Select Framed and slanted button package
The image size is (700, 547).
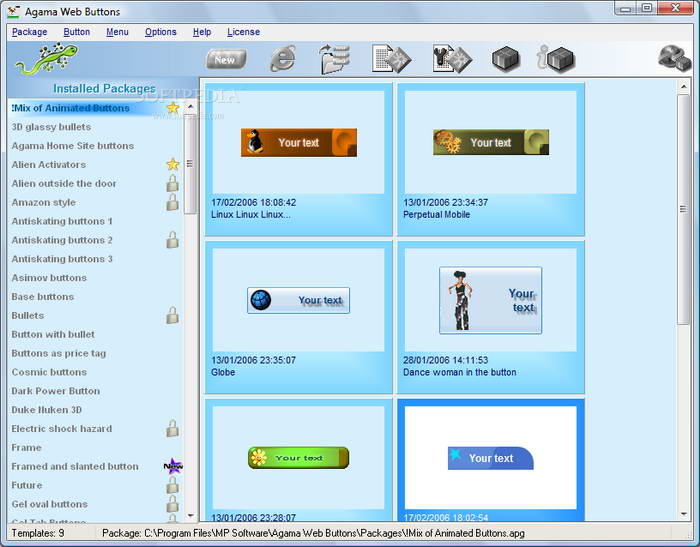(x=75, y=466)
